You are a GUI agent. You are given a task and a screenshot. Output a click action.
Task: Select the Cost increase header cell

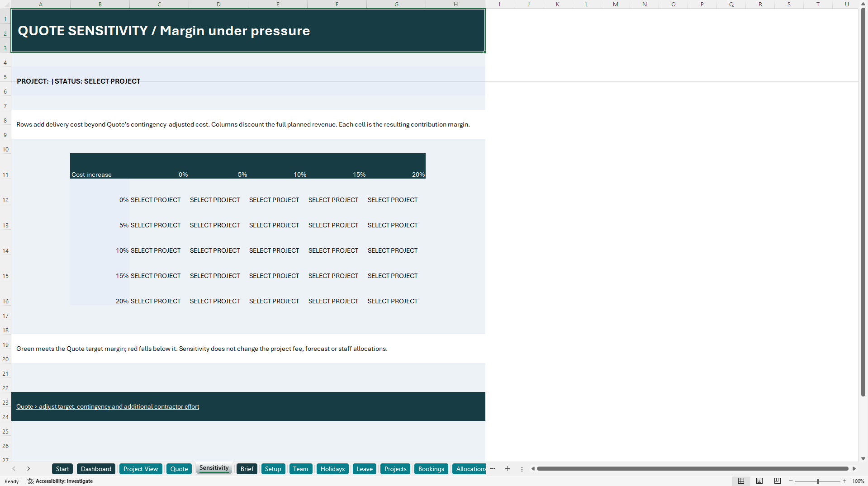(100, 166)
